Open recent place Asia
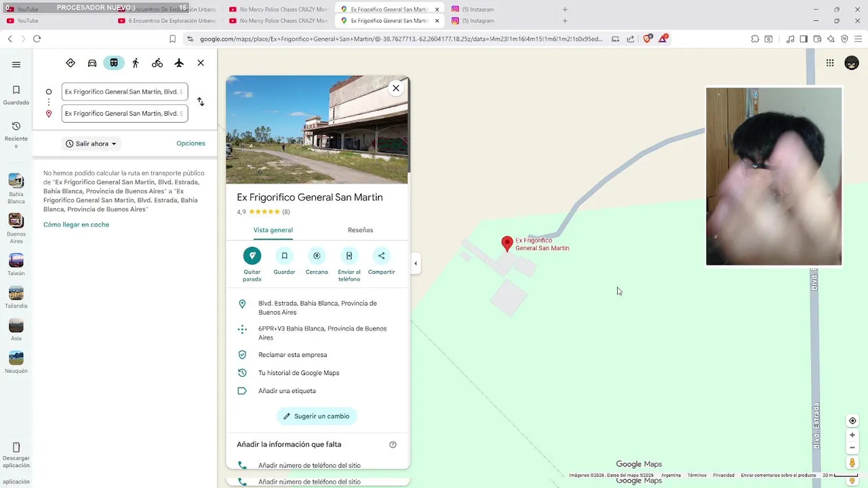868x488 pixels. click(x=16, y=330)
